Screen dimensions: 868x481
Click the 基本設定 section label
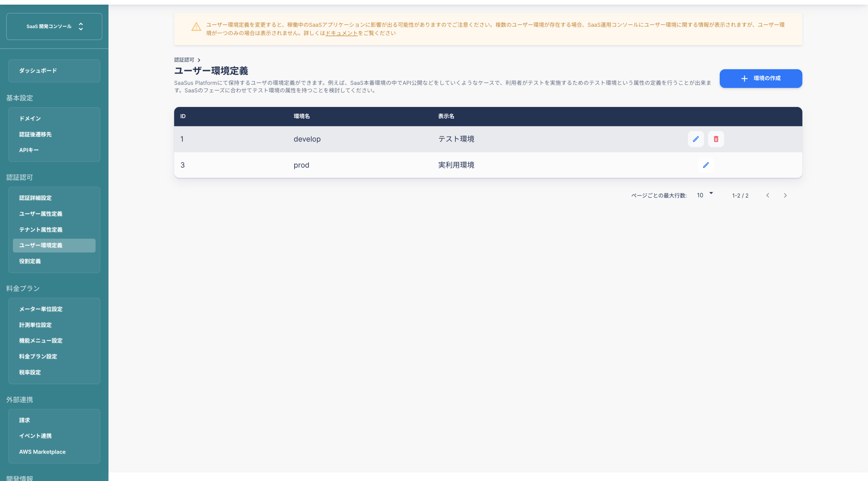point(20,98)
